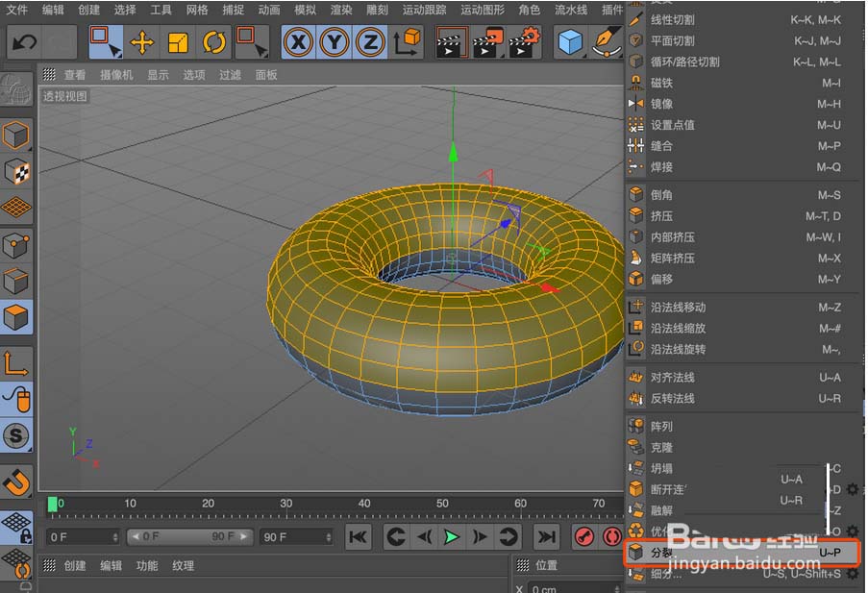Activate the Rotate tool
The height and width of the screenshot is (593, 868).
[x=214, y=42]
